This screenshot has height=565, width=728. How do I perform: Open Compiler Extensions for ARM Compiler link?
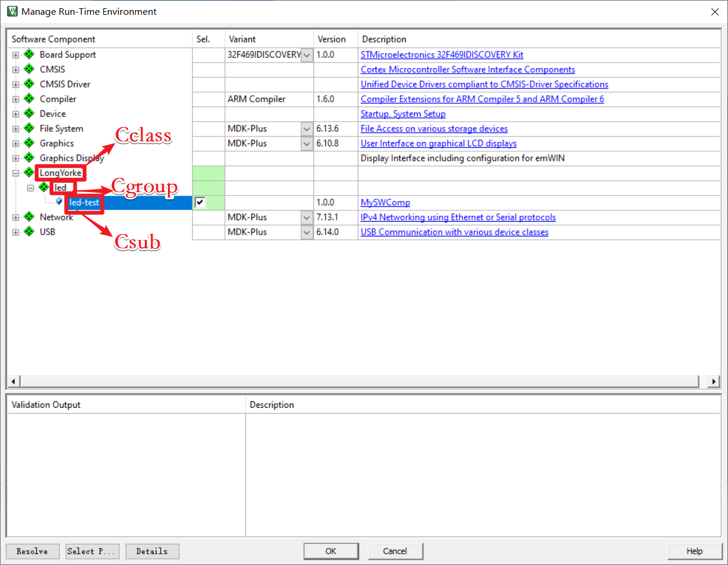click(x=482, y=99)
